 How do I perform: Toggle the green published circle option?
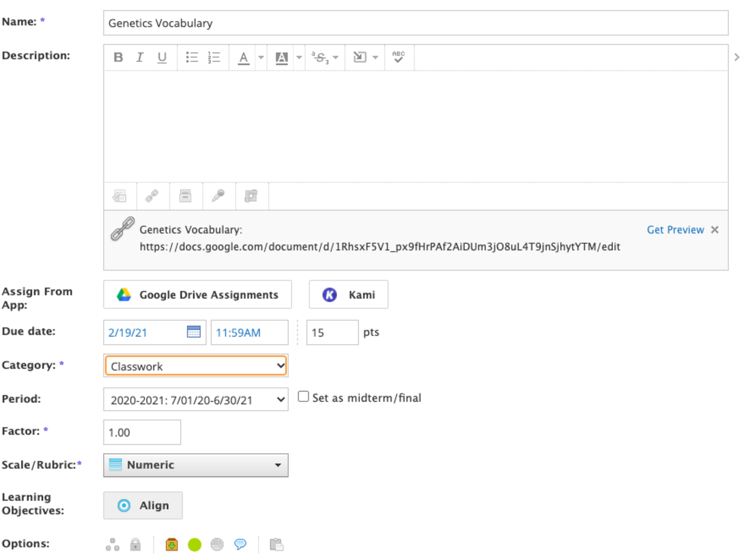(x=194, y=544)
